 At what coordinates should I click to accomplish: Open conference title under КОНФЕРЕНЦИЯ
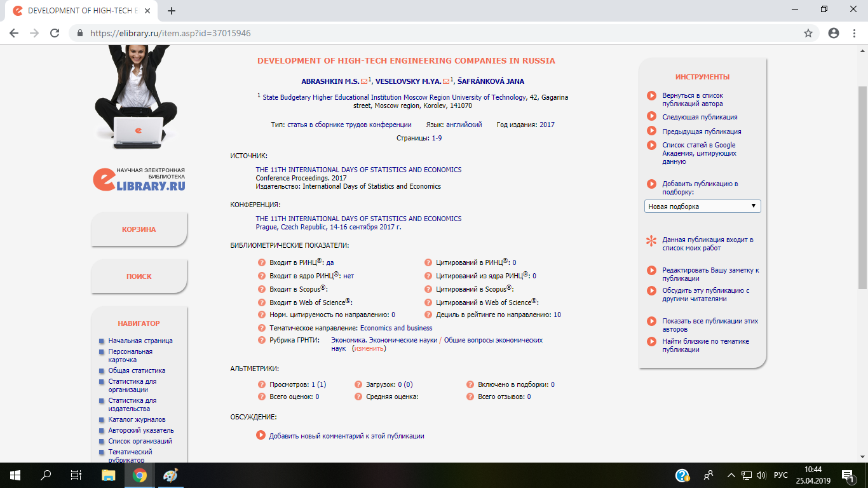point(358,219)
